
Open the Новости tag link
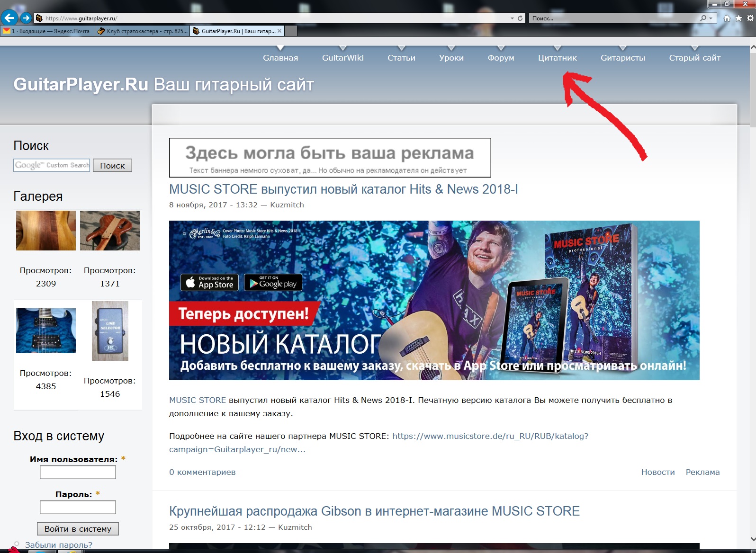[x=658, y=472]
